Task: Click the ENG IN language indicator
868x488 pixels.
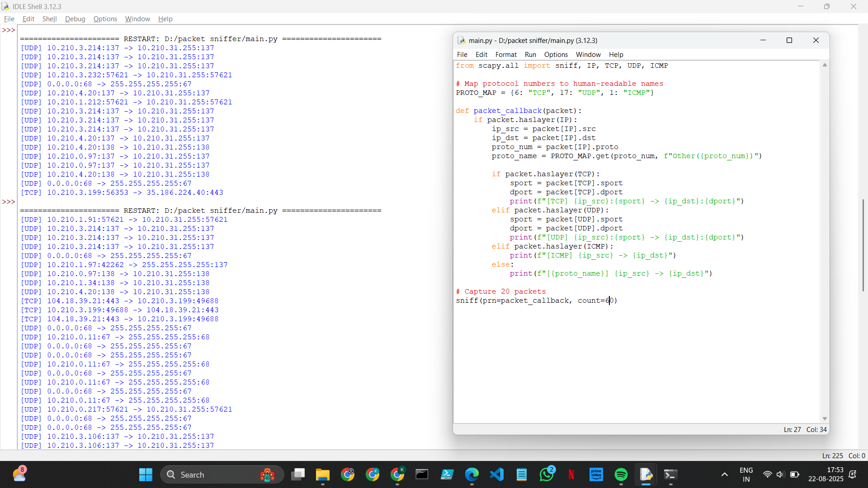Action: pyautogui.click(x=746, y=474)
